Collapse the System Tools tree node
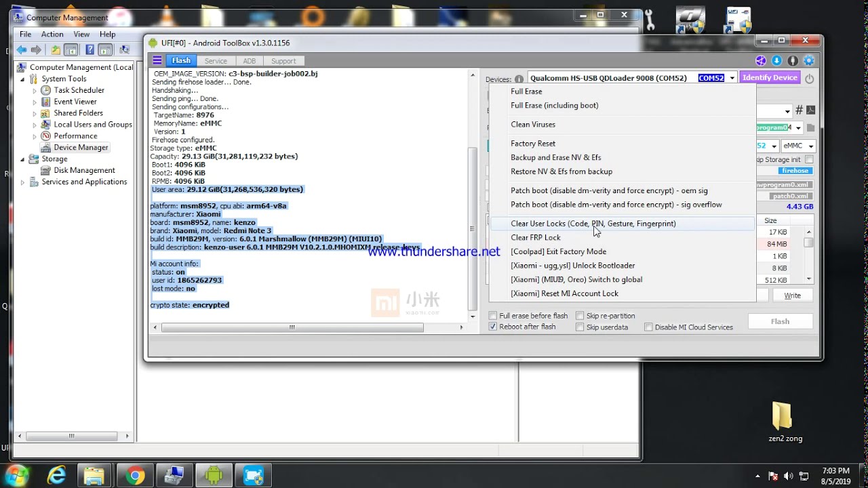The width and height of the screenshot is (868, 488). tap(22, 79)
